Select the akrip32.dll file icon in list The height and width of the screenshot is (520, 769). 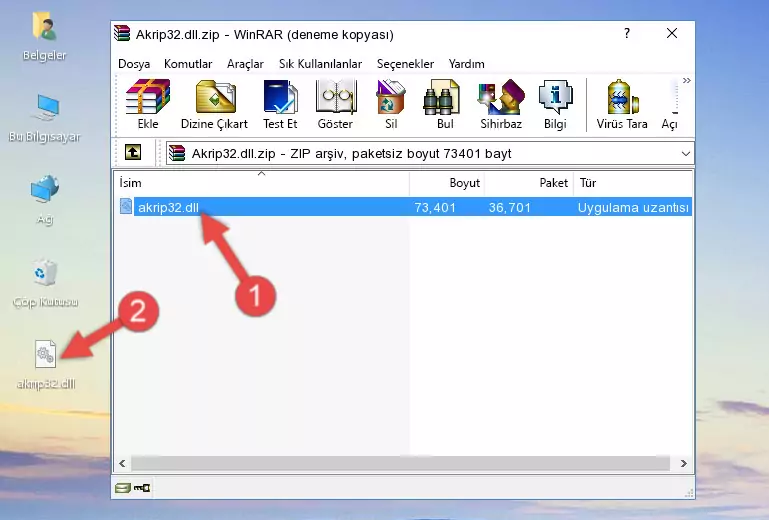tap(126, 207)
